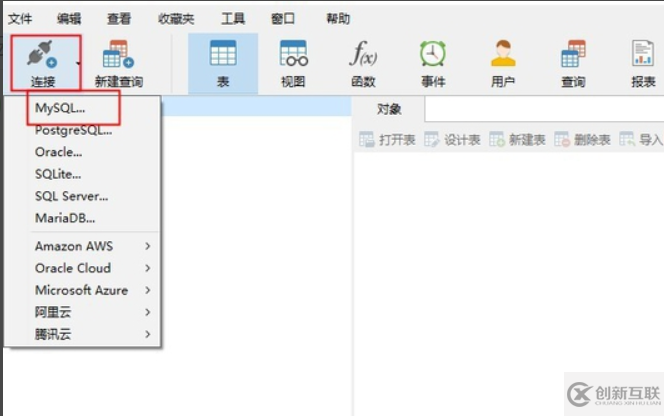Choose SQL Server... from the connection list
The height and width of the screenshot is (416, 664).
72,196
